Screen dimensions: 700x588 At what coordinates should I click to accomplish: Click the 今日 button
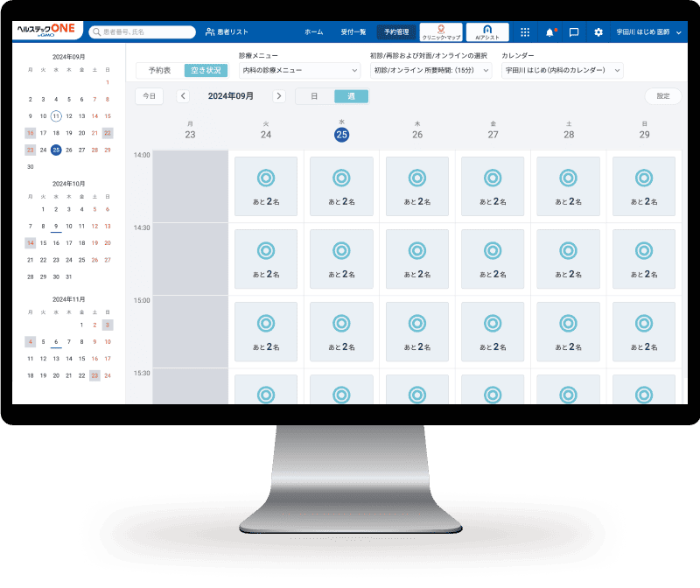pyautogui.click(x=149, y=96)
